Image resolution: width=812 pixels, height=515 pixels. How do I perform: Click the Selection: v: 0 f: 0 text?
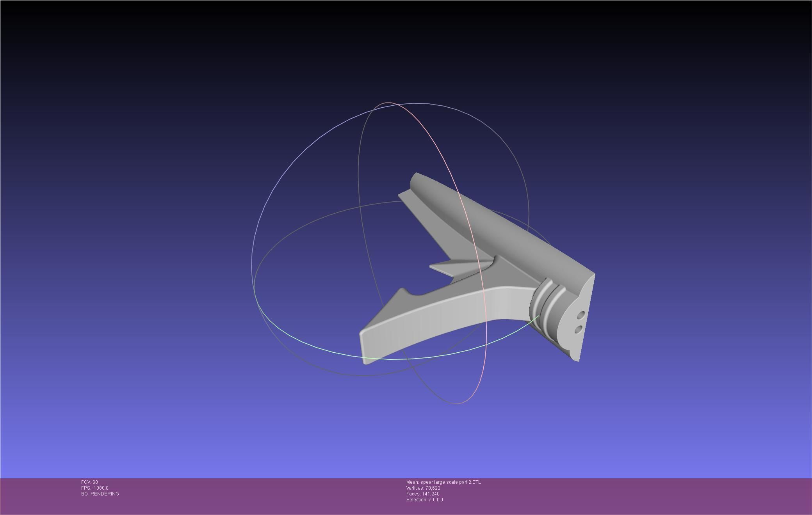click(424, 500)
